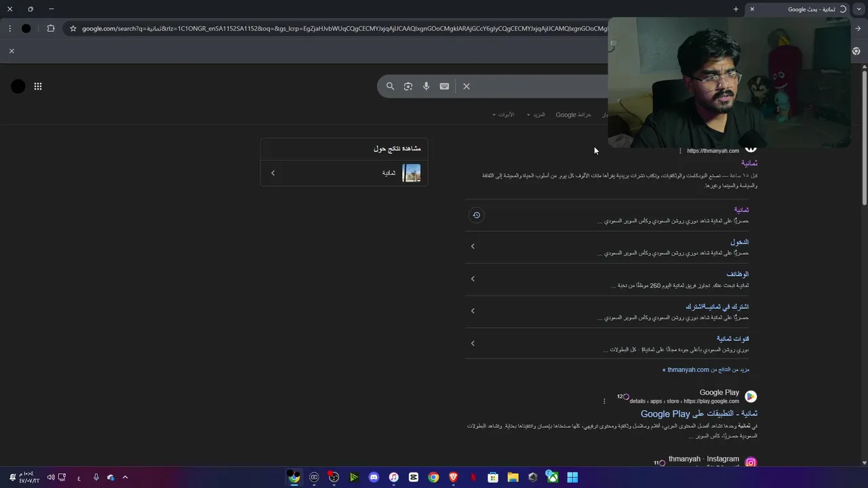868x488 pixels.
Task: Expand the الوظائف sitelink chevron
Action: click(473, 279)
